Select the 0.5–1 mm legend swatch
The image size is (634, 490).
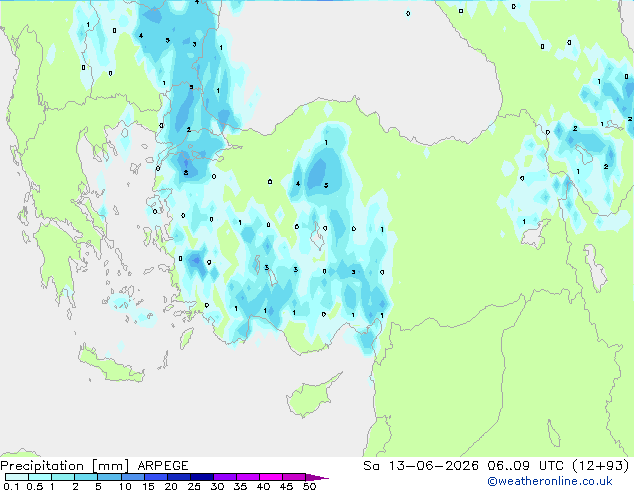point(40,477)
